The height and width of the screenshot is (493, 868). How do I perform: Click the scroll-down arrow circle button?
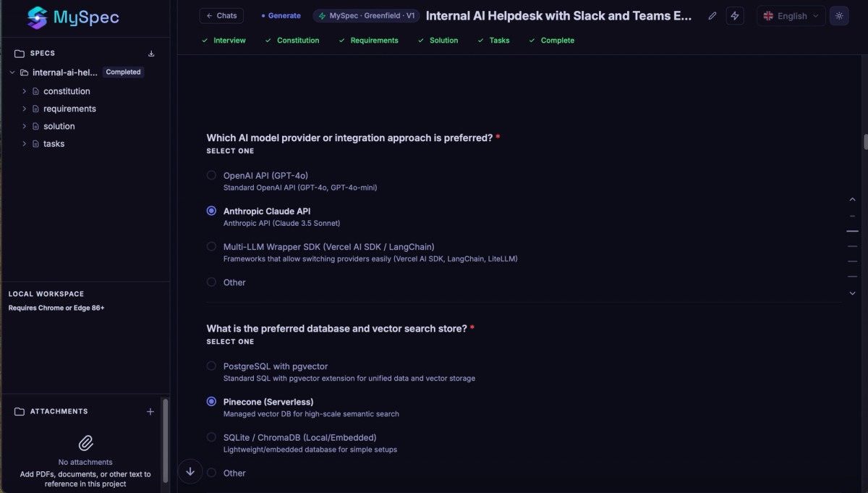[190, 471]
